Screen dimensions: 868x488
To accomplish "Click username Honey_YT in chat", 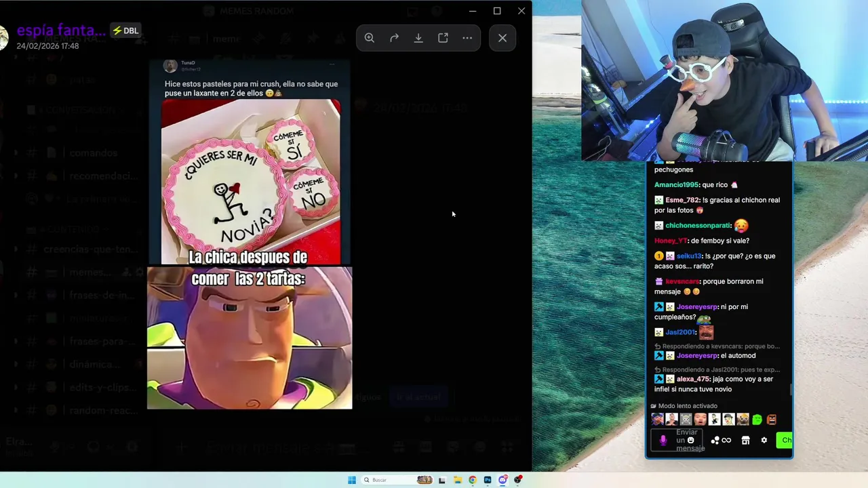I will [x=671, y=241].
